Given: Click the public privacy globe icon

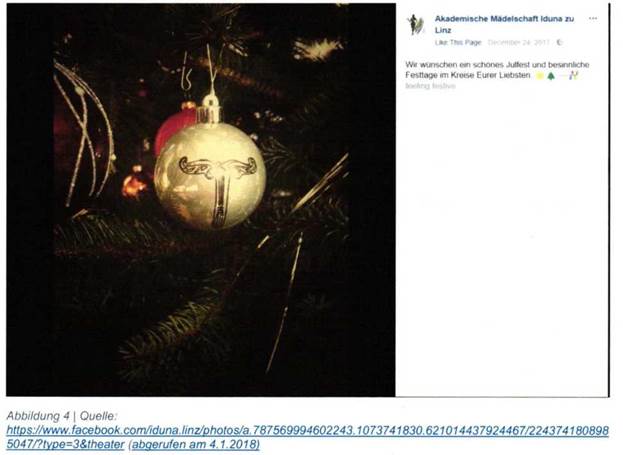Looking at the screenshot, I should click(x=560, y=43).
